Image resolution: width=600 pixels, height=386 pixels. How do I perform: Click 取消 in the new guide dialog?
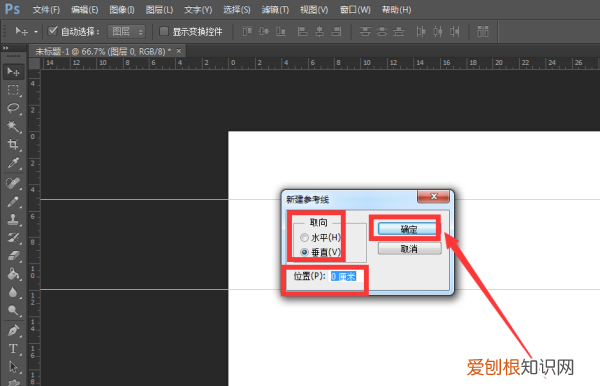409,249
